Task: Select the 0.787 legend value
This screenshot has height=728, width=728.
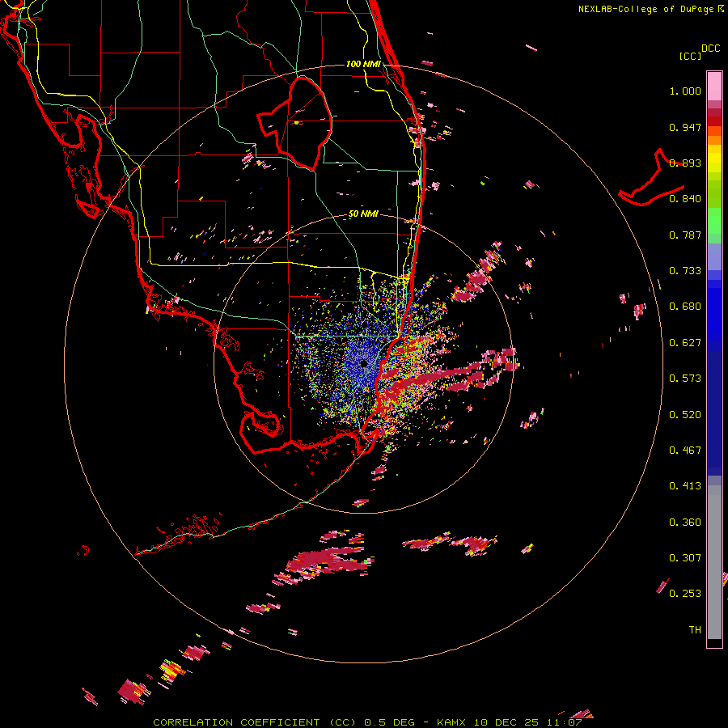Action: pos(685,235)
